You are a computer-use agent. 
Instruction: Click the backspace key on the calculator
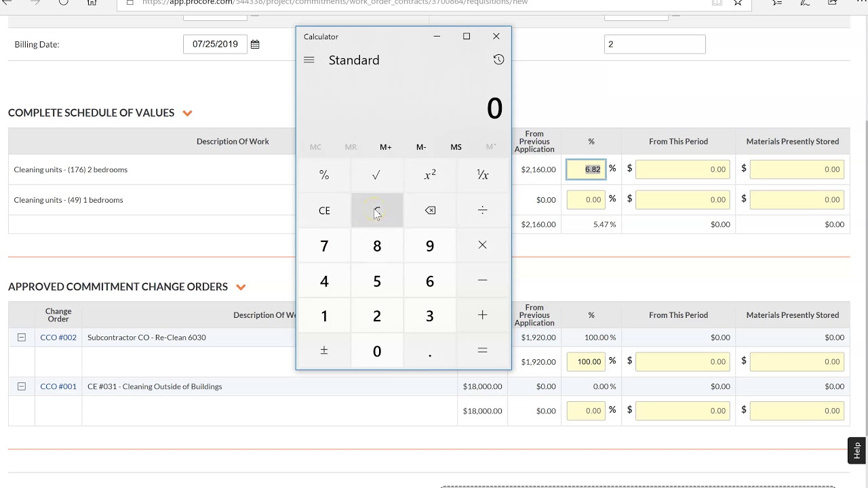point(430,210)
